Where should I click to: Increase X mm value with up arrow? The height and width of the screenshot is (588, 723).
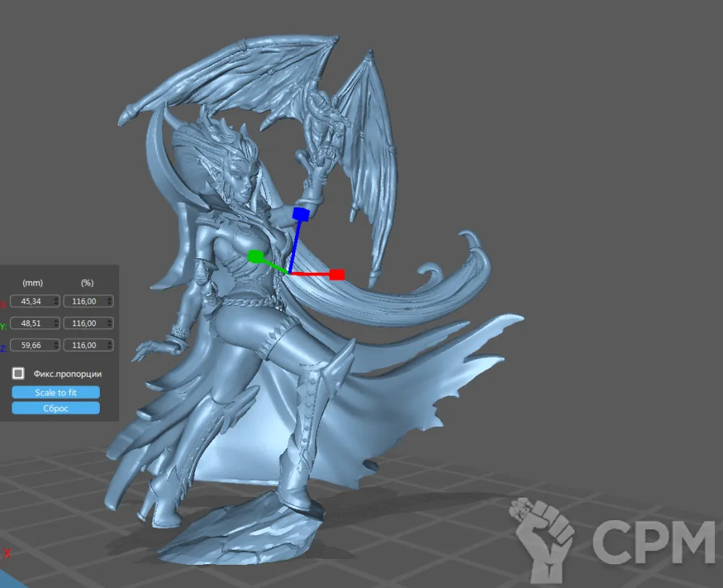pyautogui.click(x=56, y=298)
